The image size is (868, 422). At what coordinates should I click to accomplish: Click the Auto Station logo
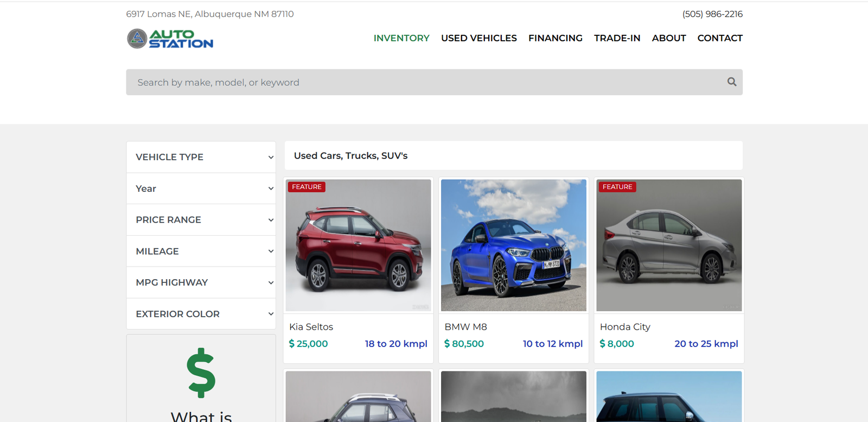170,39
